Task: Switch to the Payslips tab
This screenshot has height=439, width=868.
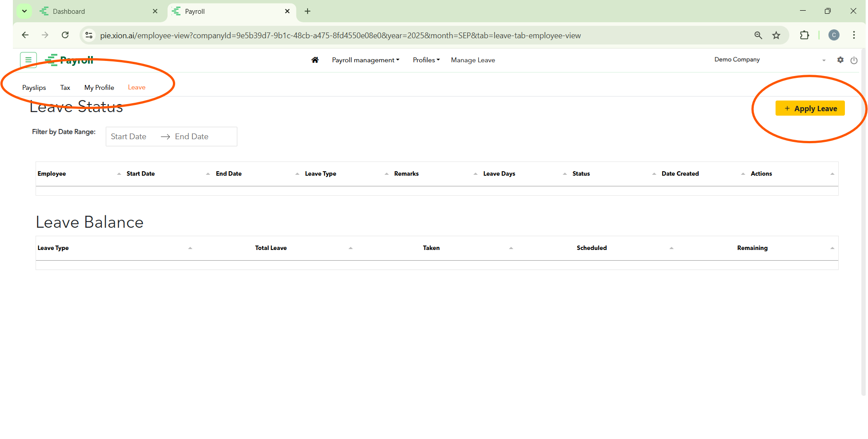Action: tap(34, 88)
